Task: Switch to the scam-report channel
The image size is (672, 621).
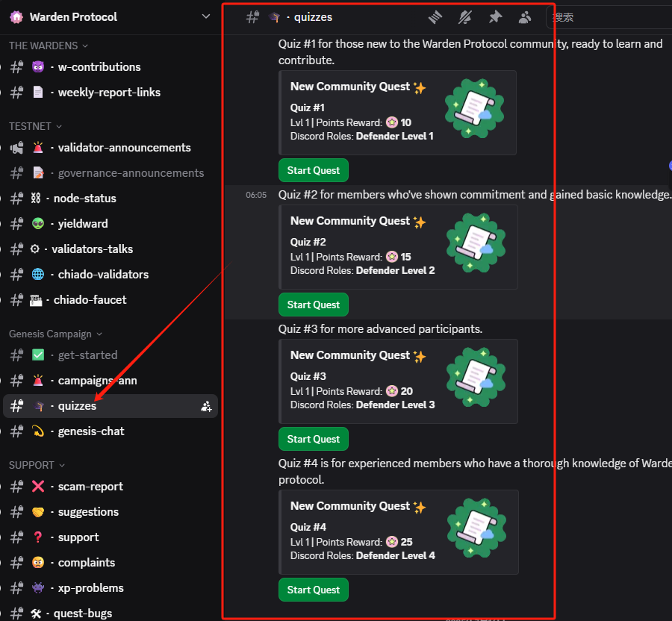Action: (90, 487)
